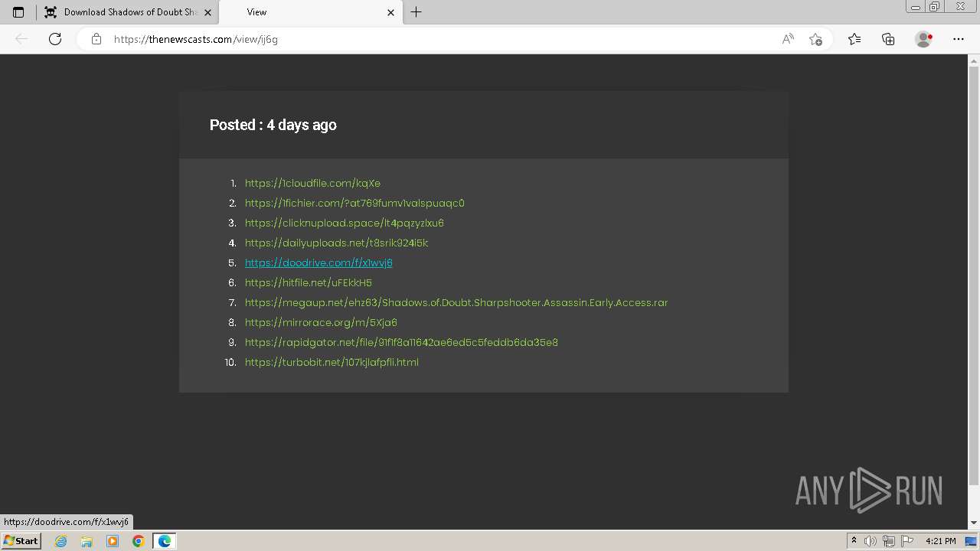The width and height of the screenshot is (980, 551).
Task: Open the doodrive.com link
Action: [x=318, y=262]
